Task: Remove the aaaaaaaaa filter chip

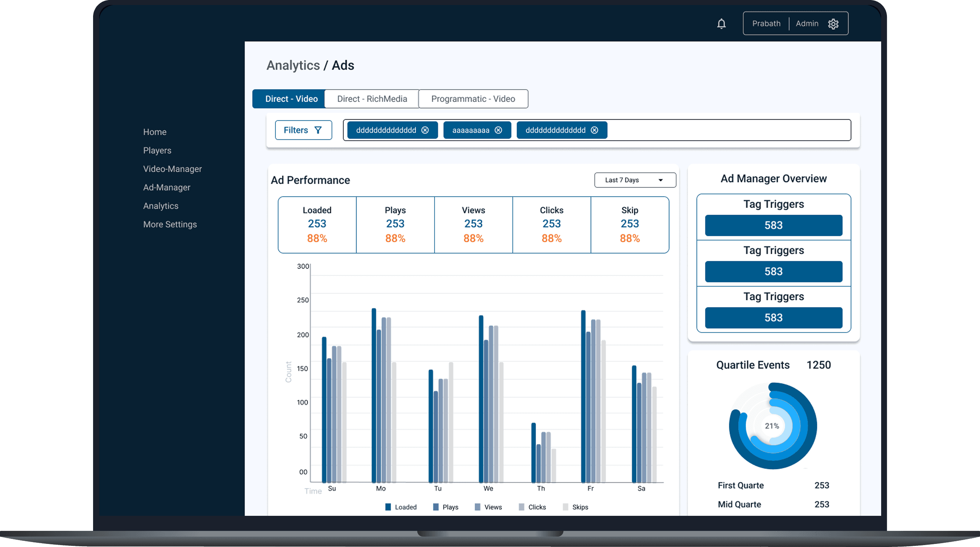Action: (498, 130)
